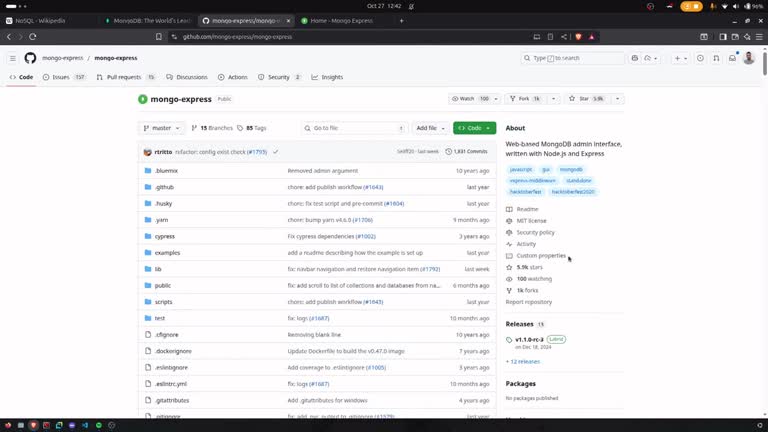Close the mongo-express GitHub tab
The width and height of the screenshot is (768, 432).
288,21
